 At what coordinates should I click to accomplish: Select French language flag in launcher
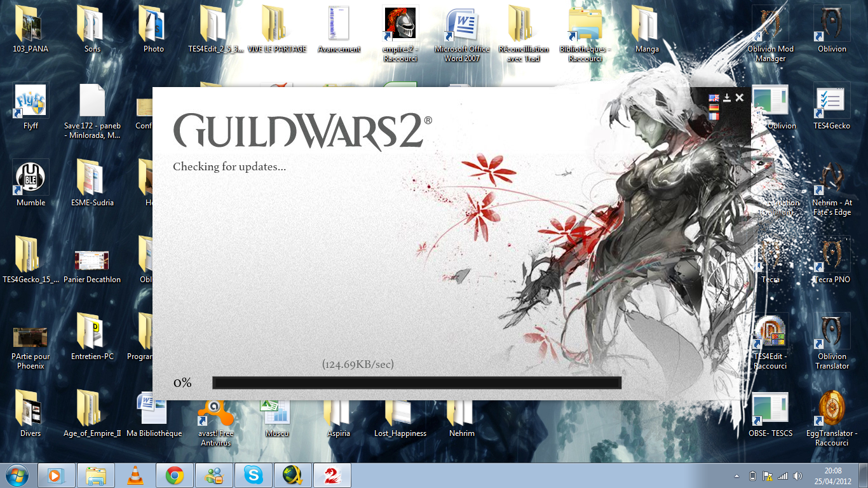point(714,117)
